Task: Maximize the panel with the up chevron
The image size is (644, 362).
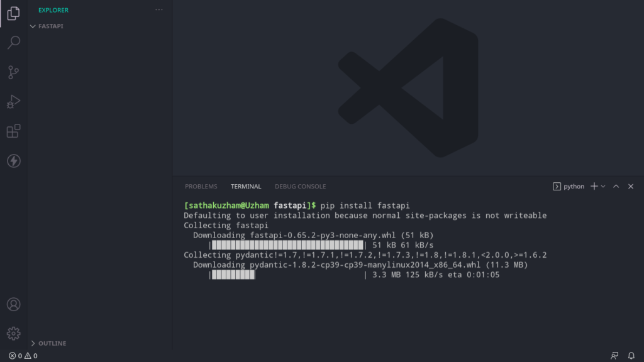Action: 616,186
